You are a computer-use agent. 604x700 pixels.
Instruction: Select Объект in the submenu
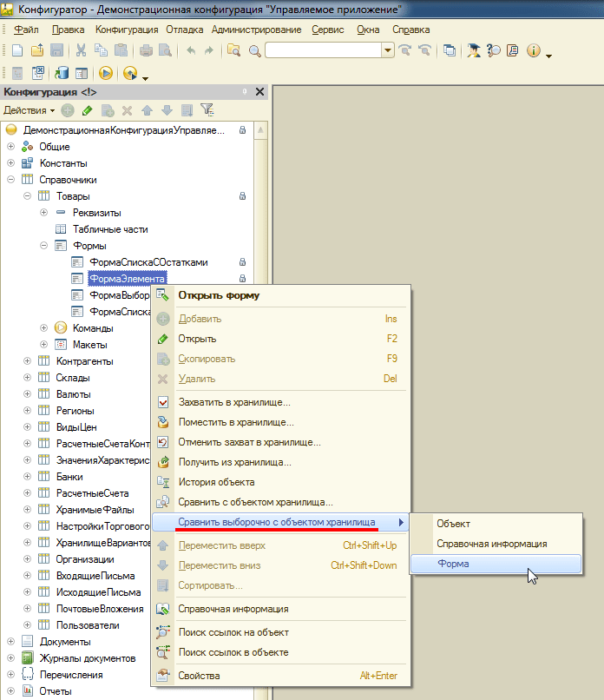[x=496, y=524]
